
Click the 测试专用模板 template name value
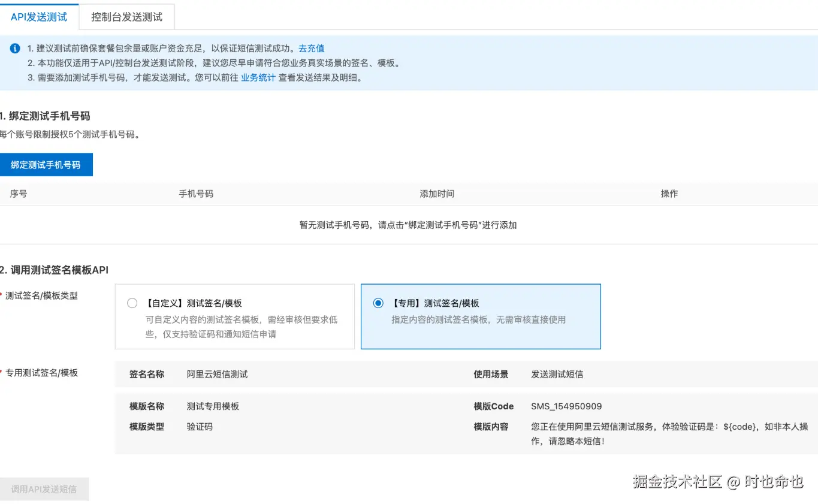213,406
